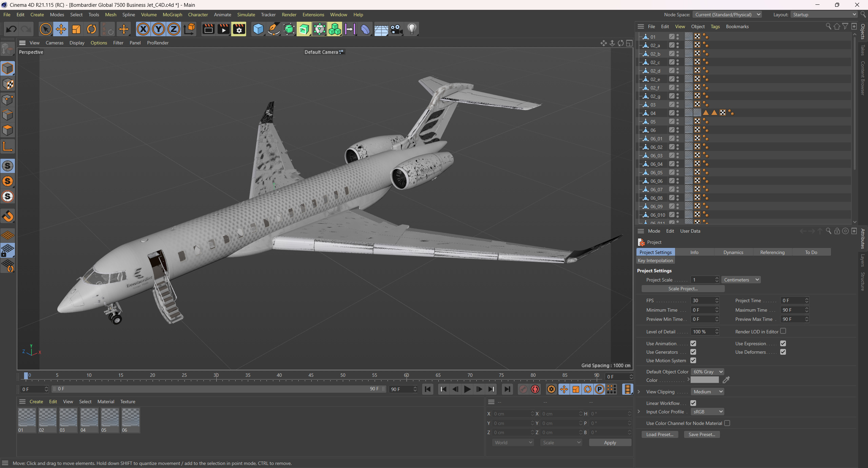Uncheck Use Motion System checkbox
This screenshot has width=868, height=468.
click(693, 360)
